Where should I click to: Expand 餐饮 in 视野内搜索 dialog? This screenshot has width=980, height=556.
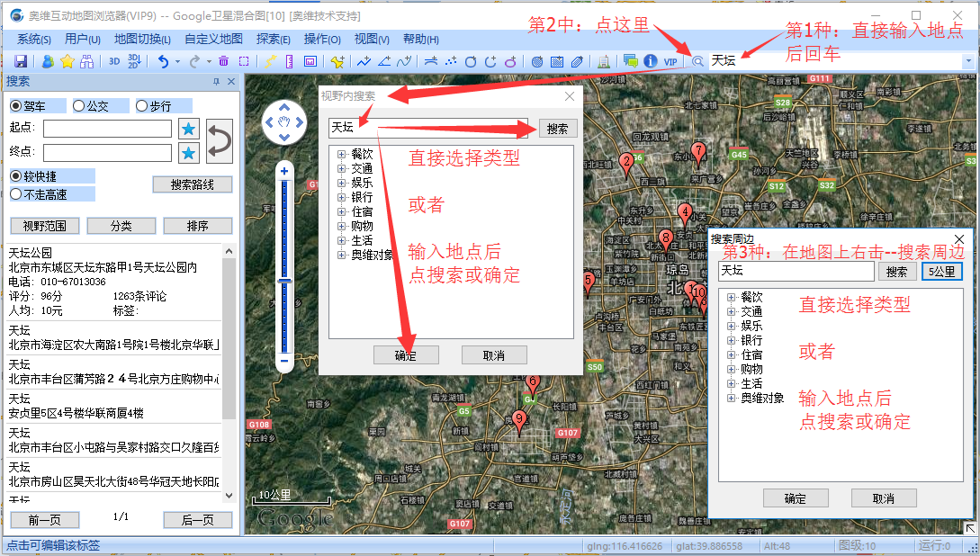pyautogui.click(x=341, y=155)
